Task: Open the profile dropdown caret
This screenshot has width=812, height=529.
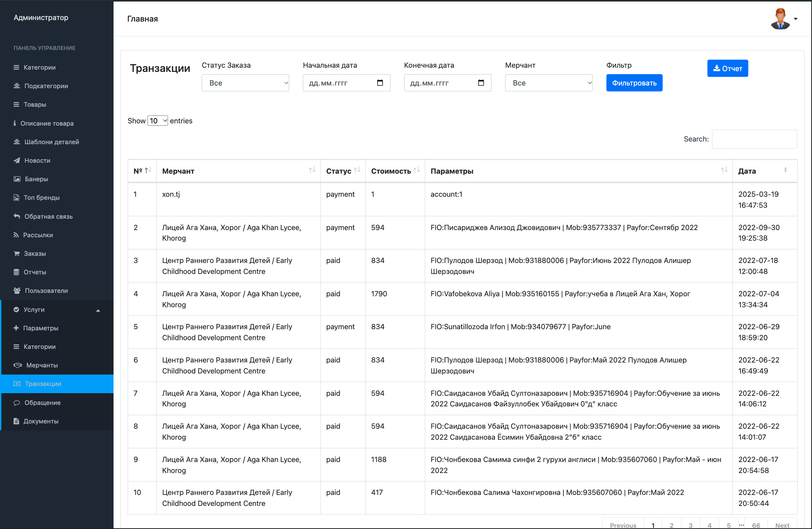Action: 796,19
